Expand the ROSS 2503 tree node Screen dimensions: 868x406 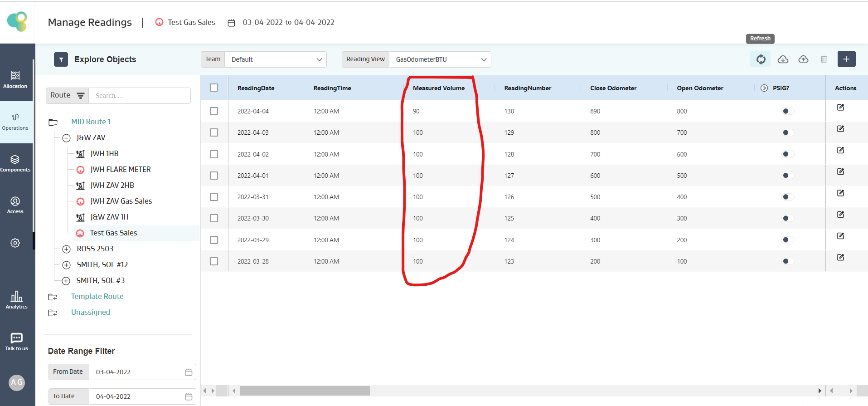tap(67, 249)
